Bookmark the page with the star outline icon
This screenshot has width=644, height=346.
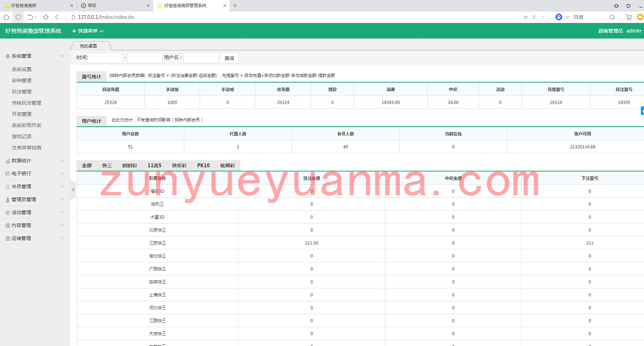46,17
